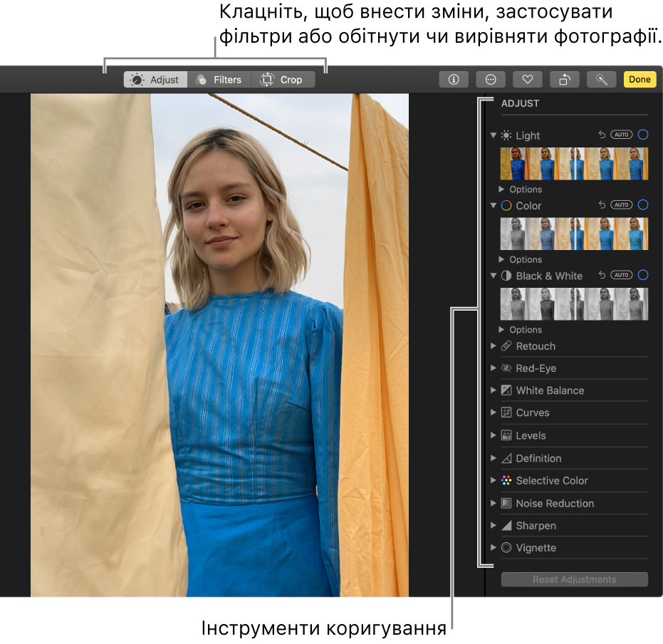The width and height of the screenshot is (663, 644).
Task: Open the More options ellipsis menu
Action: coord(491,80)
